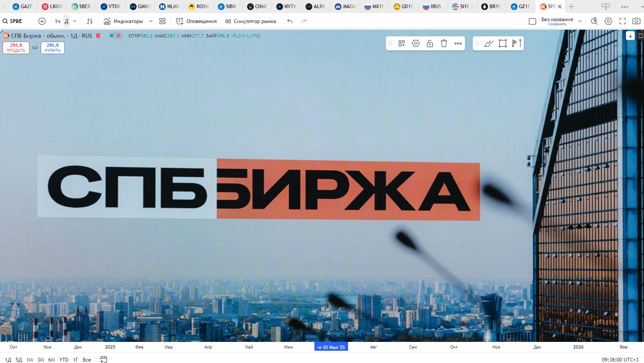Click the green market status dot
644x363 pixels.
pyautogui.click(x=112, y=36)
